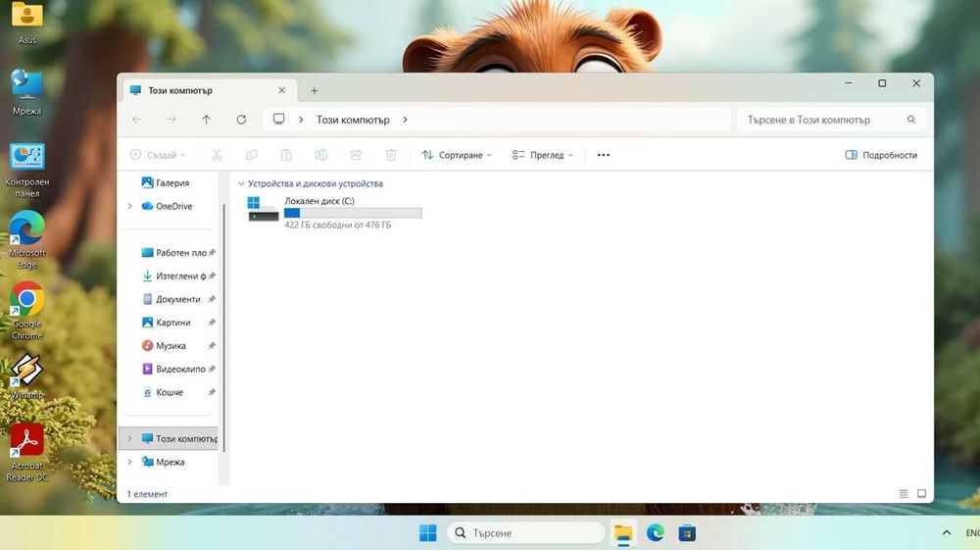Click the Delete trash icon in toolbar
Image resolution: width=980 pixels, height=550 pixels.
click(x=391, y=155)
